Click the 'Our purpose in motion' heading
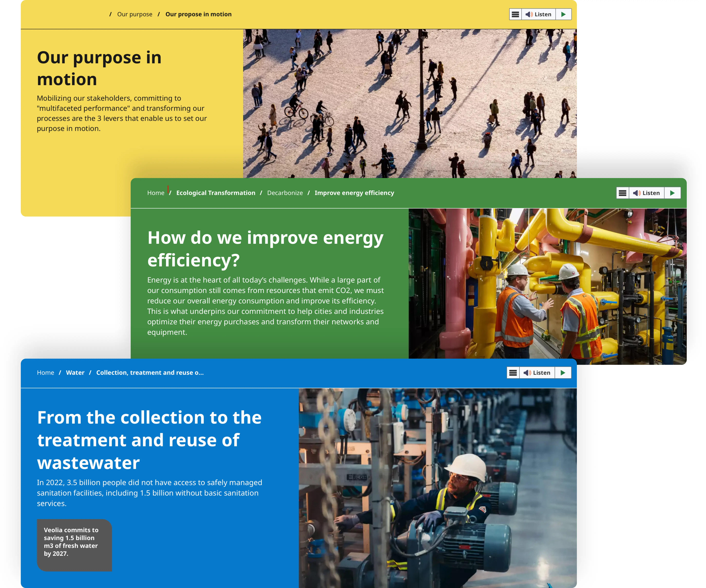 pos(99,68)
